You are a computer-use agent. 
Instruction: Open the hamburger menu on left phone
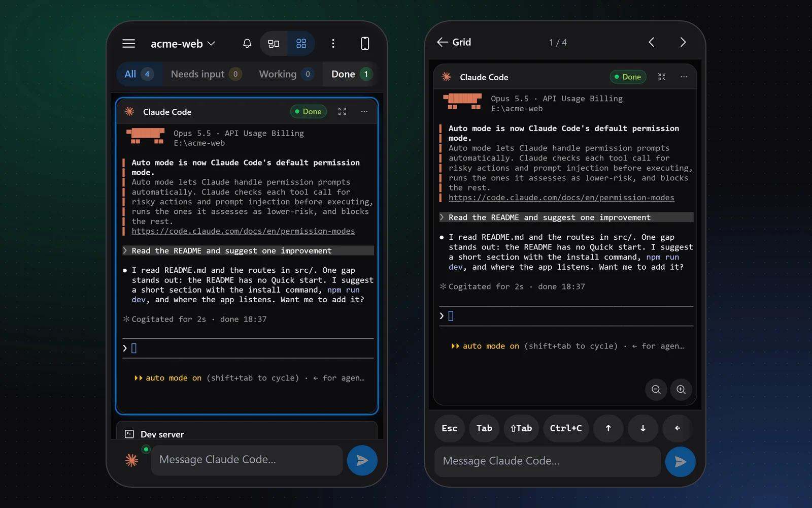[x=129, y=44]
